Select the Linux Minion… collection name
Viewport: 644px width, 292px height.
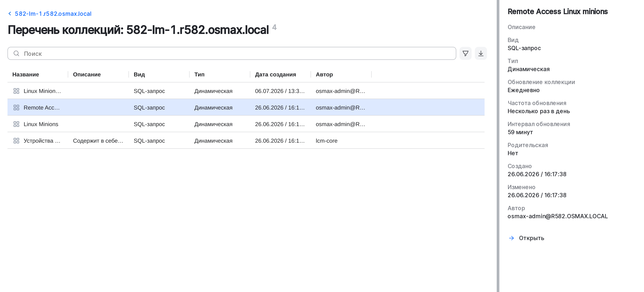pyautogui.click(x=42, y=91)
